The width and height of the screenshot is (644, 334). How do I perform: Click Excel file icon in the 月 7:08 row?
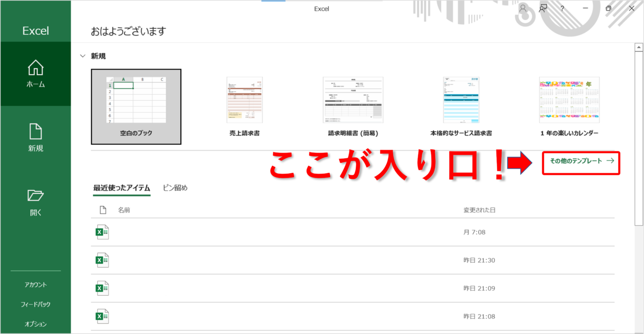102,232
